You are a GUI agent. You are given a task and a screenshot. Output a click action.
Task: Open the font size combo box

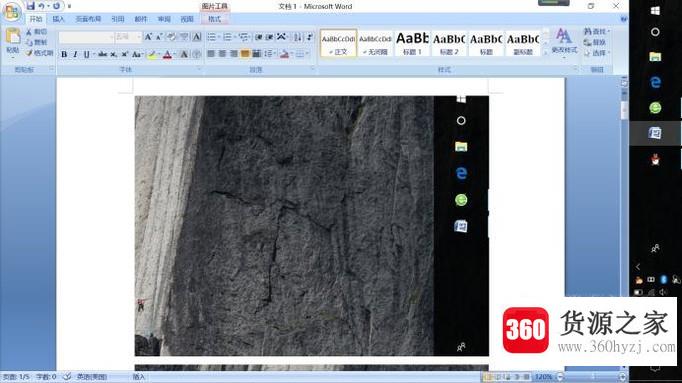click(128, 37)
